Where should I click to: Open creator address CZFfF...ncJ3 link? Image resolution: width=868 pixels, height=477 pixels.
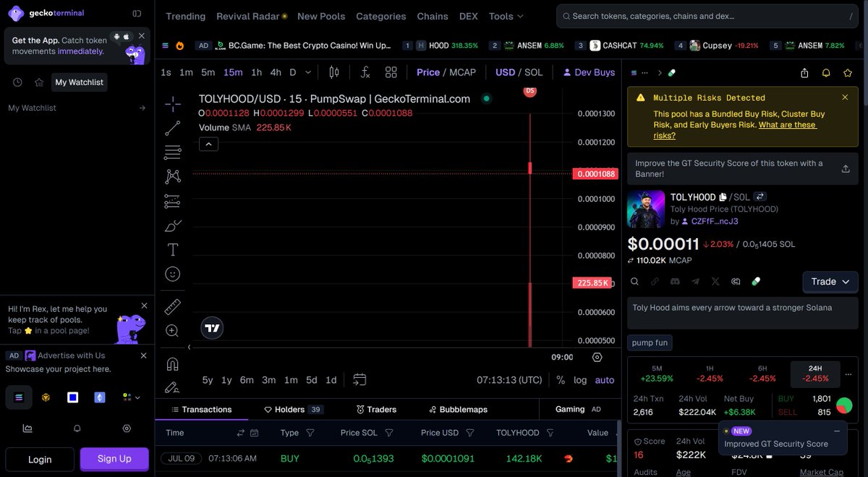[715, 221]
